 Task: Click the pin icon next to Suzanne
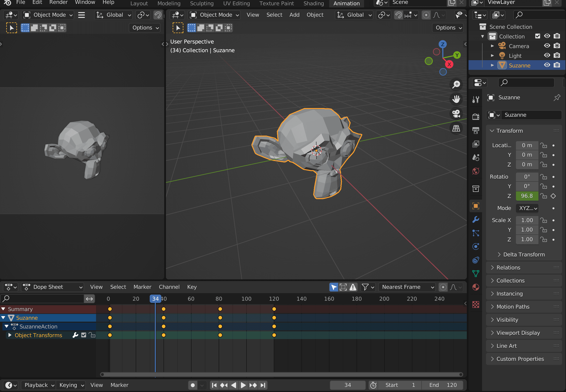click(557, 97)
